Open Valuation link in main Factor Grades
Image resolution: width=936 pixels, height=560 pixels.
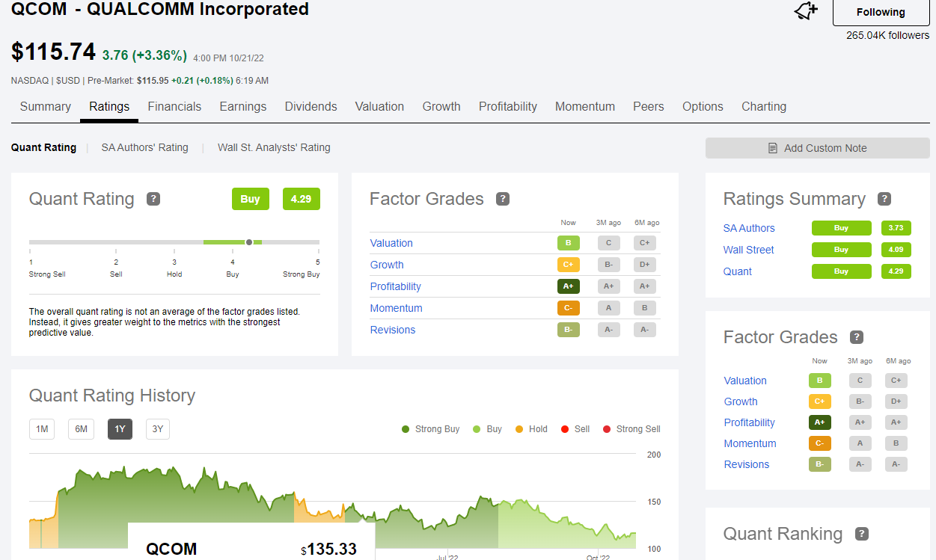(x=391, y=243)
